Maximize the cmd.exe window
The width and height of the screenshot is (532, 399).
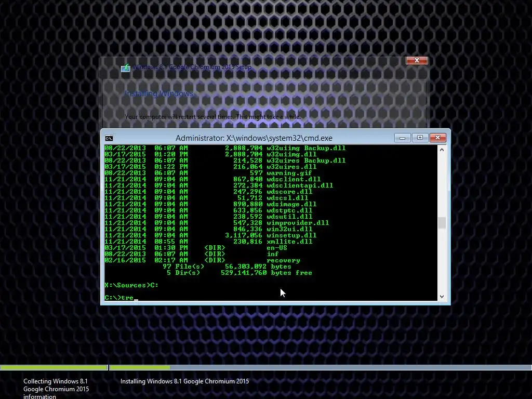(x=420, y=138)
